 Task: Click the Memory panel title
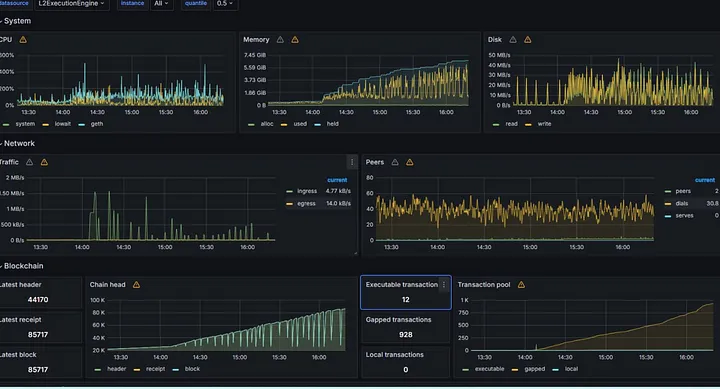256,40
